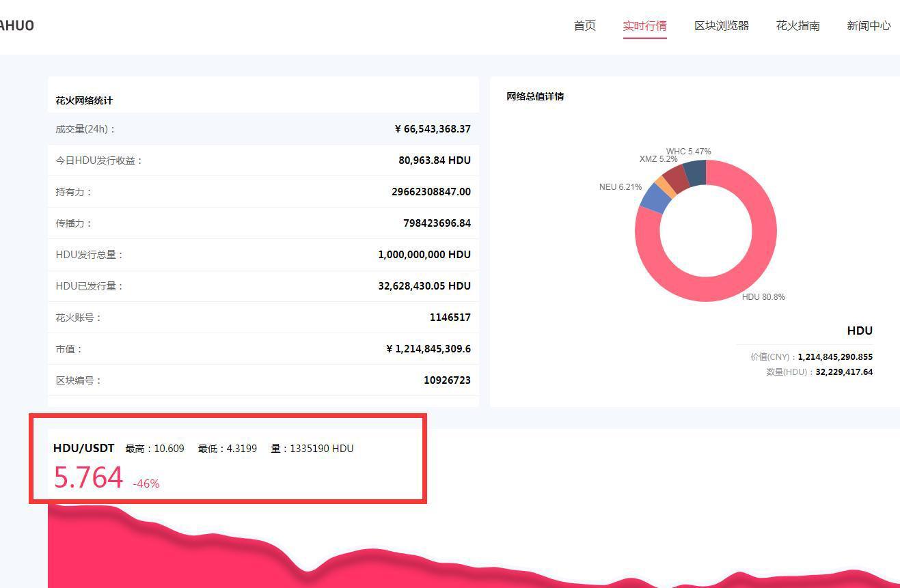
Task: Go to the 区块浏览器 page
Action: click(x=721, y=26)
